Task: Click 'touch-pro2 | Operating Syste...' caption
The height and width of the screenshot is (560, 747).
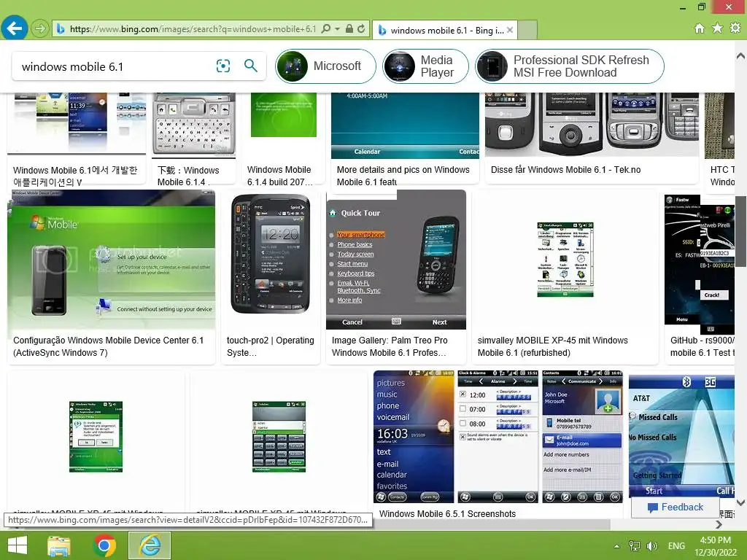Action: (271, 346)
